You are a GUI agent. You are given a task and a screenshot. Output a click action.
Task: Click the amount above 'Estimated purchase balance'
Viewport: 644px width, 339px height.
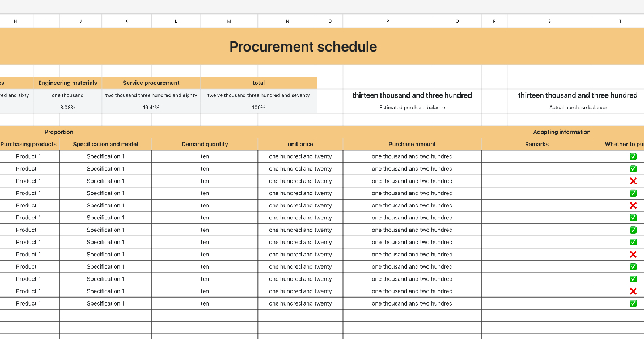point(412,95)
